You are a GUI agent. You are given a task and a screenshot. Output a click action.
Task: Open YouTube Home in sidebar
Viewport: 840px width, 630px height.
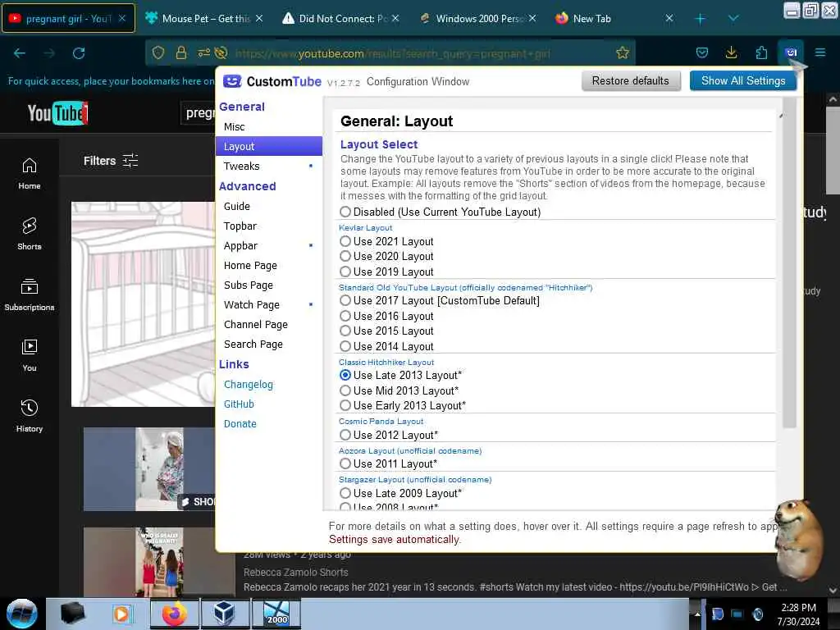30,174
